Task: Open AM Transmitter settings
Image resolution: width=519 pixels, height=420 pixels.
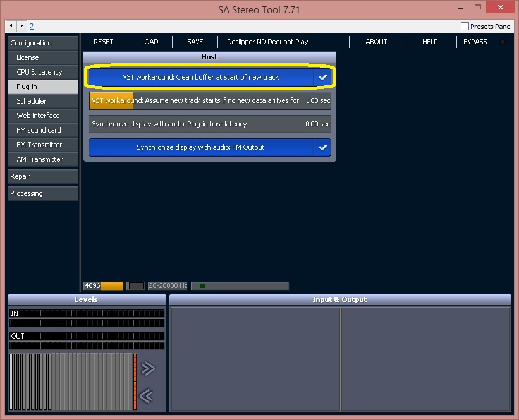Action: (x=43, y=159)
